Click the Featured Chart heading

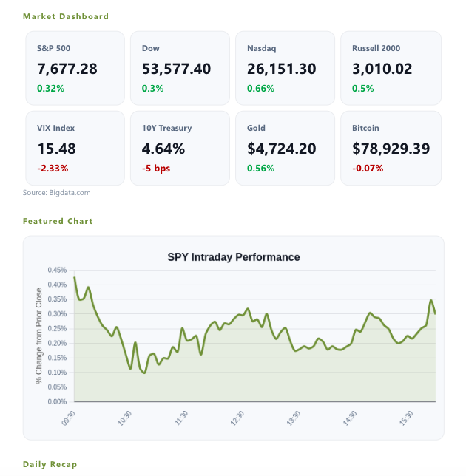click(58, 221)
